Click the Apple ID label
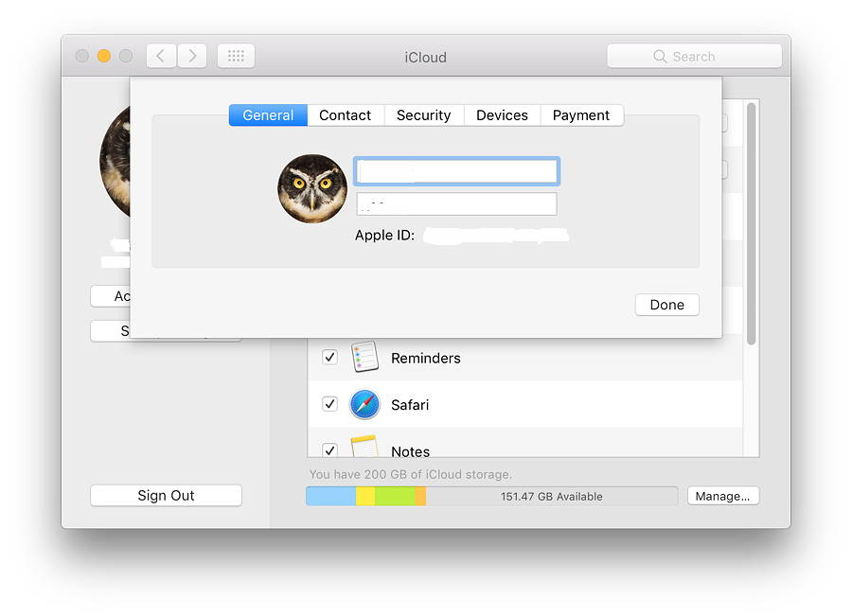The height and width of the screenshot is (616, 852). tap(384, 236)
